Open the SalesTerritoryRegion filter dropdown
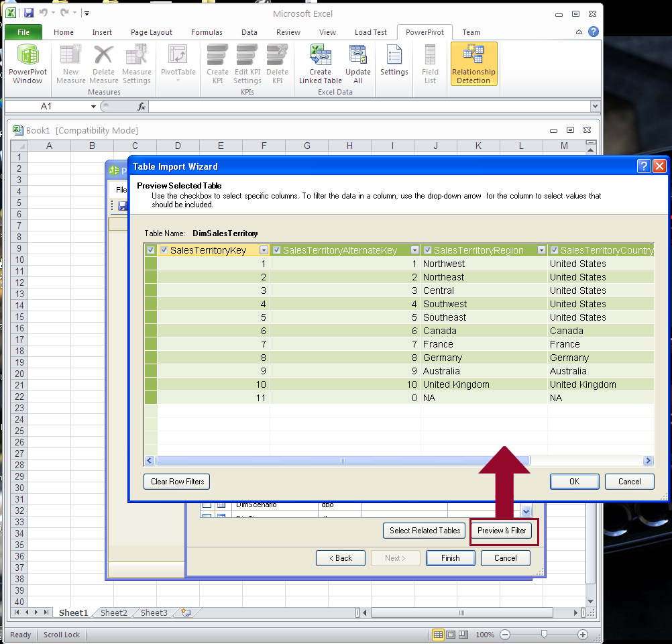Image resolution: width=672 pixels, height=644 pixels. coord(541,250)
